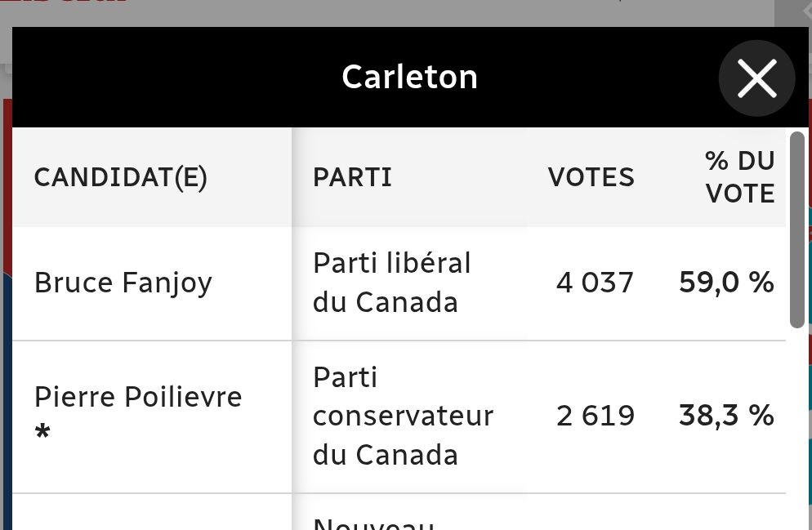Click the vertical scrollbar thumb
812x530 pixels.
(x=797, y=229)
